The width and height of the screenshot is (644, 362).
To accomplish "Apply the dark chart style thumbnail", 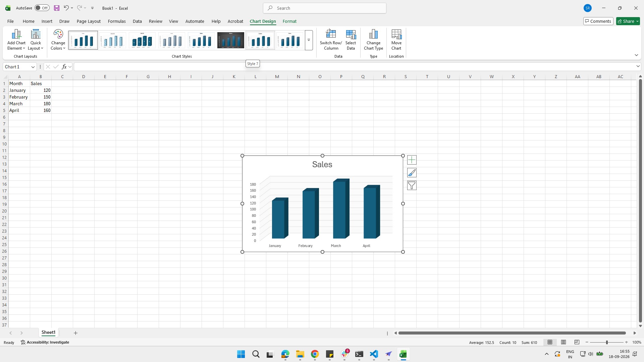I will 231,40.
